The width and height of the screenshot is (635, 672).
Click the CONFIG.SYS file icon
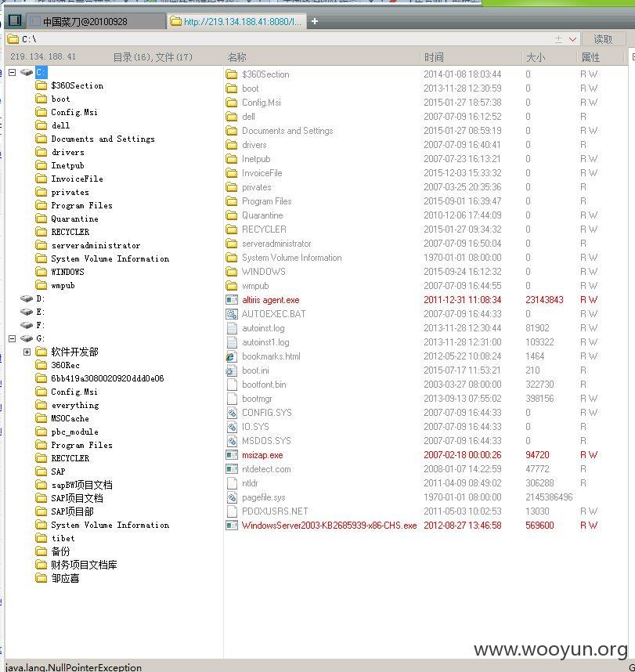point(232,413)
